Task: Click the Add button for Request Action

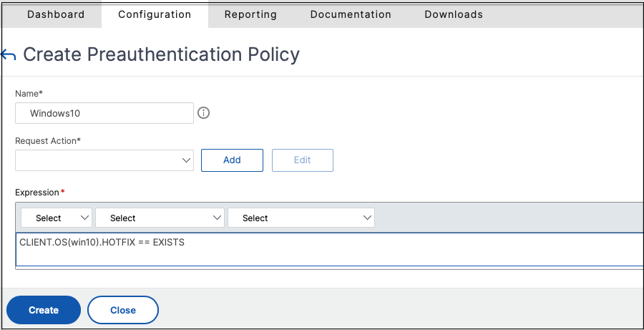Action: (x=232, y=160)
